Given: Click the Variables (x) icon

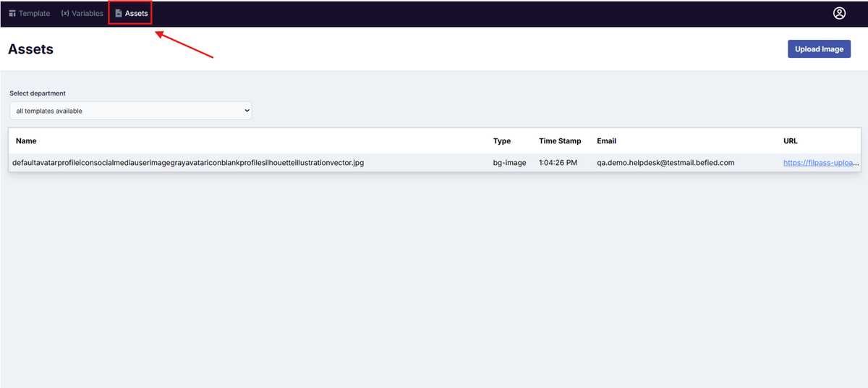Looking at the screenshot, I should pyautogui.click(x=65, y=13).
